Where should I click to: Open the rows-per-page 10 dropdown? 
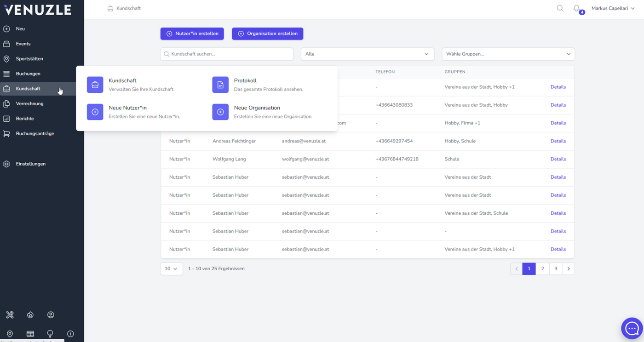172,268
